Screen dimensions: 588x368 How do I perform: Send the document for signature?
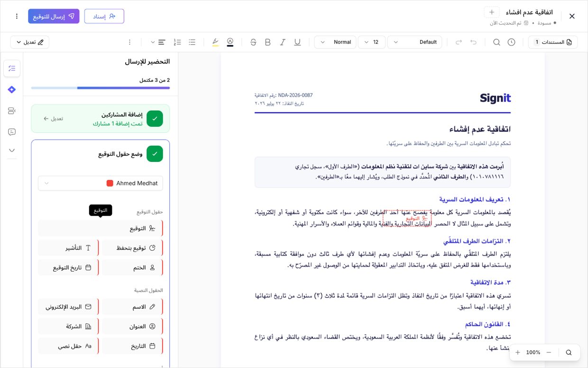click(x=54, y=16)
